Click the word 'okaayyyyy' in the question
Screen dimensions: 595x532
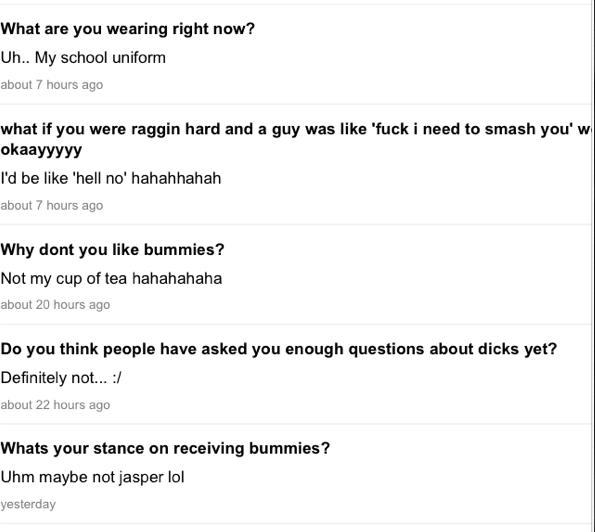click(x=41, y=150)
